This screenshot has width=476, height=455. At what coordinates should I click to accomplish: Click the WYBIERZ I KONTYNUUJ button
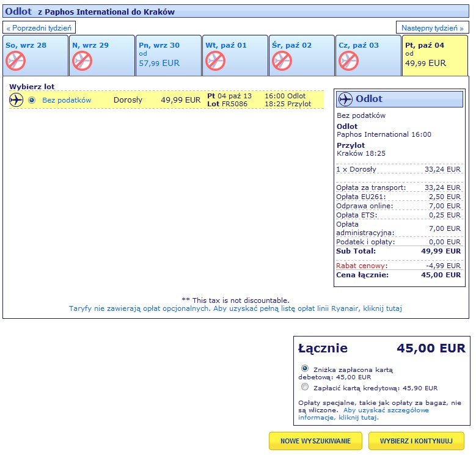[416, 441]
